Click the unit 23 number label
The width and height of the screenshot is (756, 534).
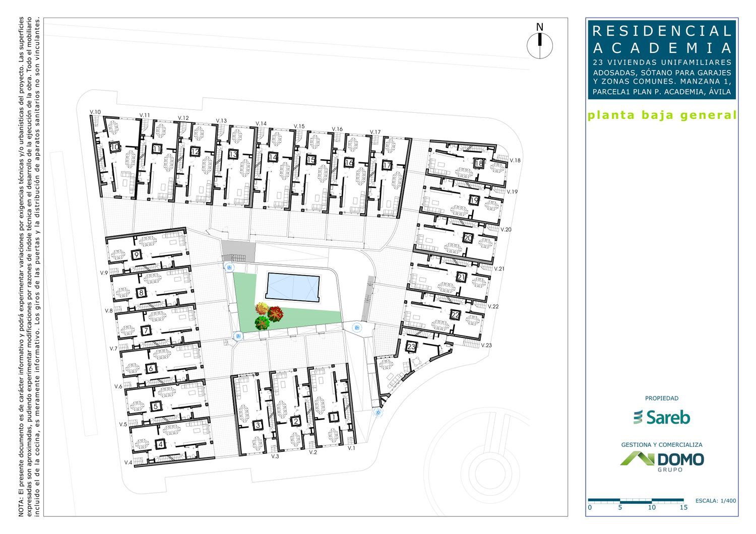(411, 347)
